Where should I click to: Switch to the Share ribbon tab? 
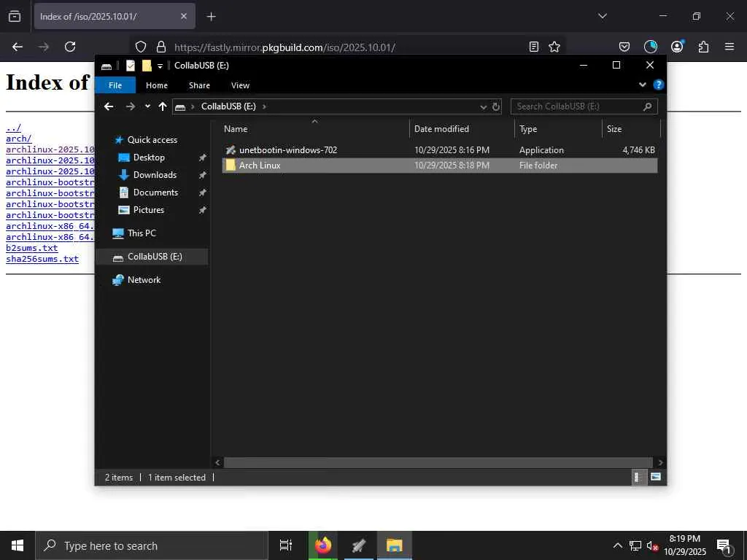(x=199, y=85)
